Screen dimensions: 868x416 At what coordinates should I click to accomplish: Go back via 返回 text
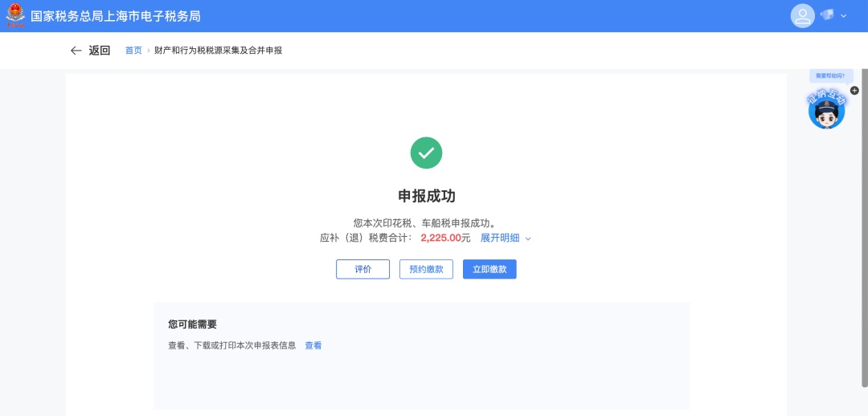pos(100,51)
